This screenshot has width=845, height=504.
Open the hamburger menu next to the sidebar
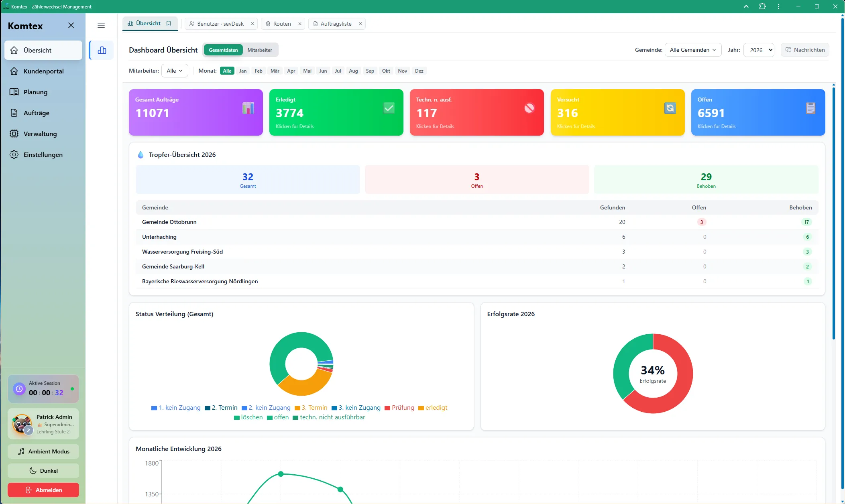(x=101, y=25)
